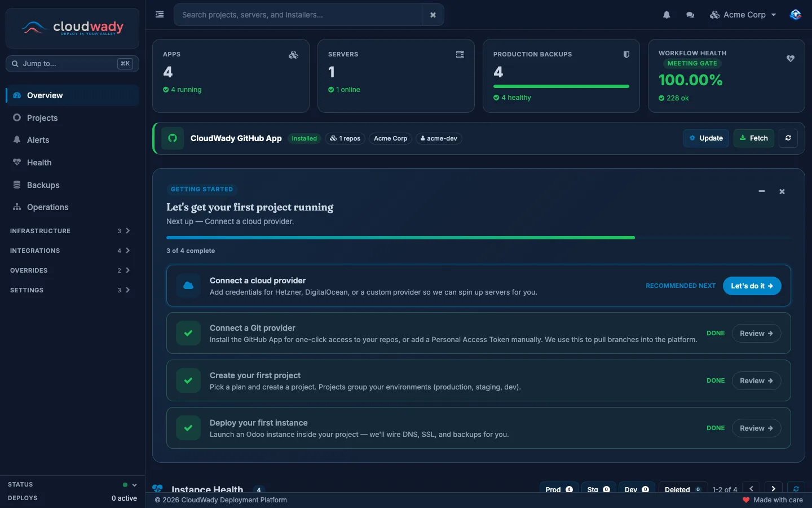Click the Acme Corp badge in GitHub row

[x=391, y=138]
